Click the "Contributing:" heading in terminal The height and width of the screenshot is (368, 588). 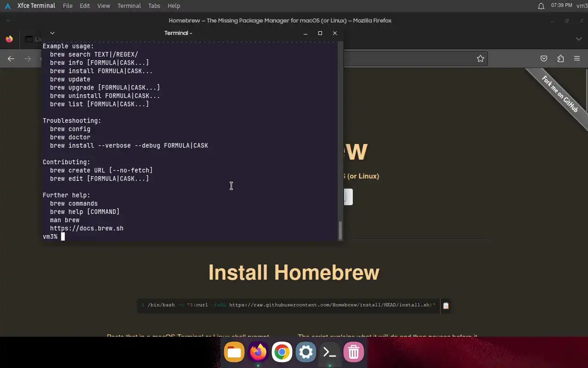pos(67,162)
